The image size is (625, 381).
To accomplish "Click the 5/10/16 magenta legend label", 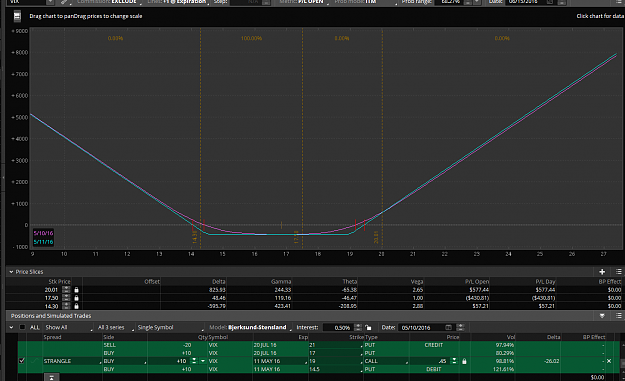I will click(x=43, y=233).
